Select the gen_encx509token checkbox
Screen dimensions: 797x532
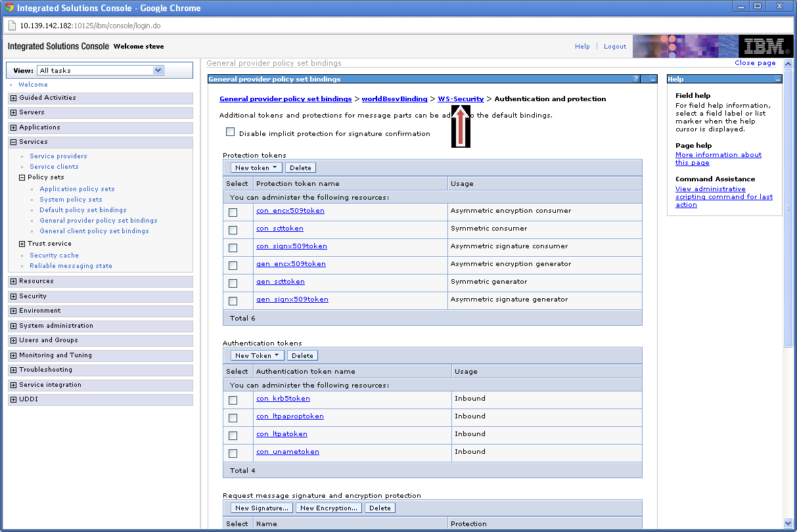(233, 266)
